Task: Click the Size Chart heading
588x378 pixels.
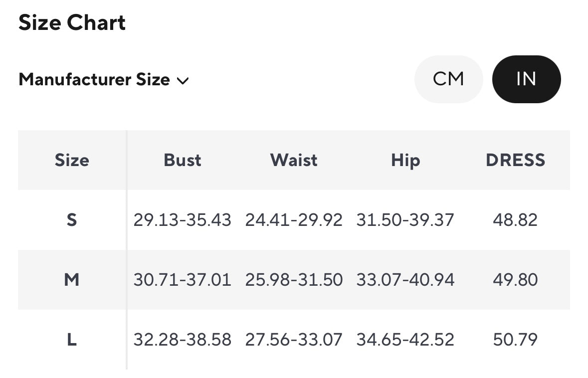Action: tap(72, 23)
